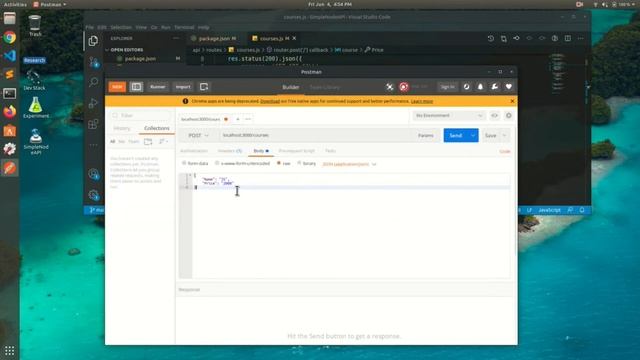Open the Pre-request Script tab
640x360 pixels.
(297, 151)
